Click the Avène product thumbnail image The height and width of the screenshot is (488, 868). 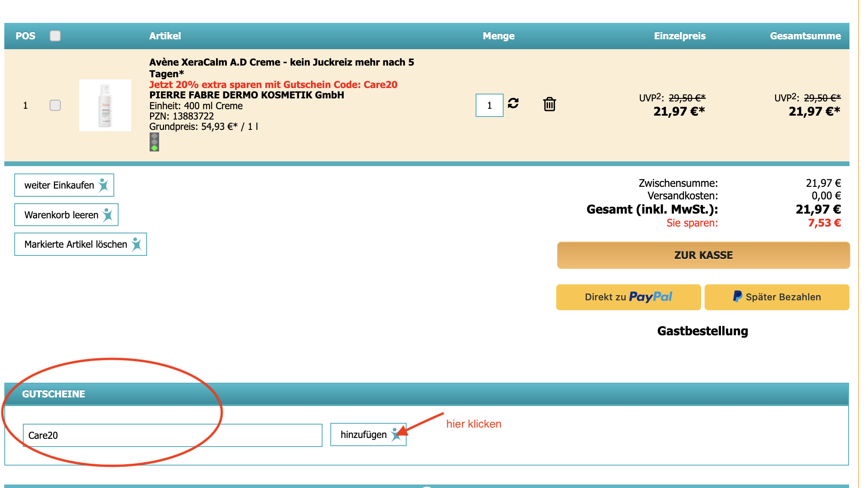[105, 105]
